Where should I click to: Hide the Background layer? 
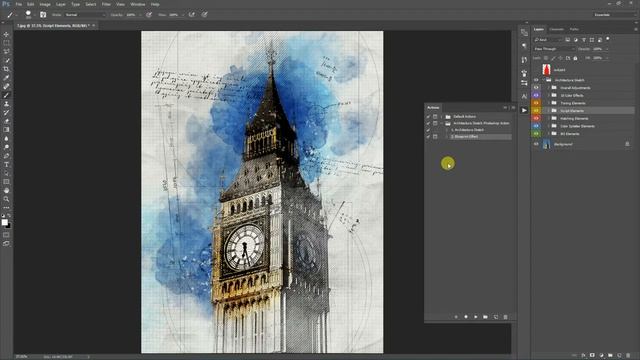536,144
